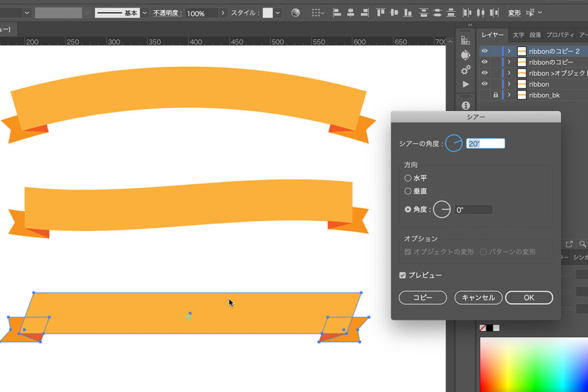The height and width of the screenshot is (392, 588).
Task: Switch to the 文字 (character) tab
Action: point(519,35)
